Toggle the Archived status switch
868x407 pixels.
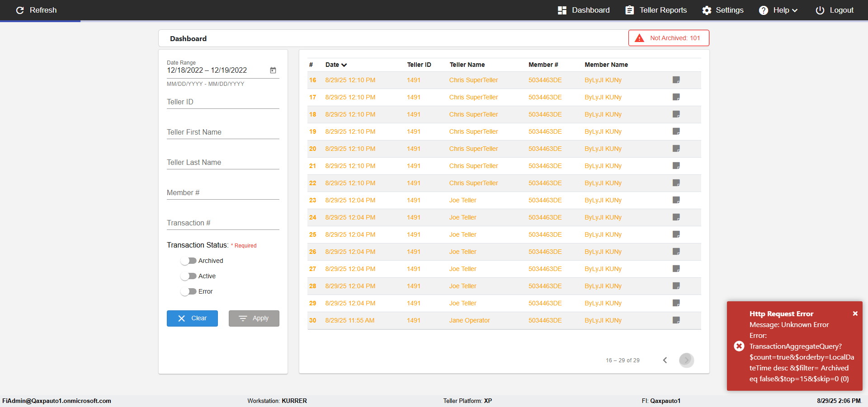[x=189, y=261]
